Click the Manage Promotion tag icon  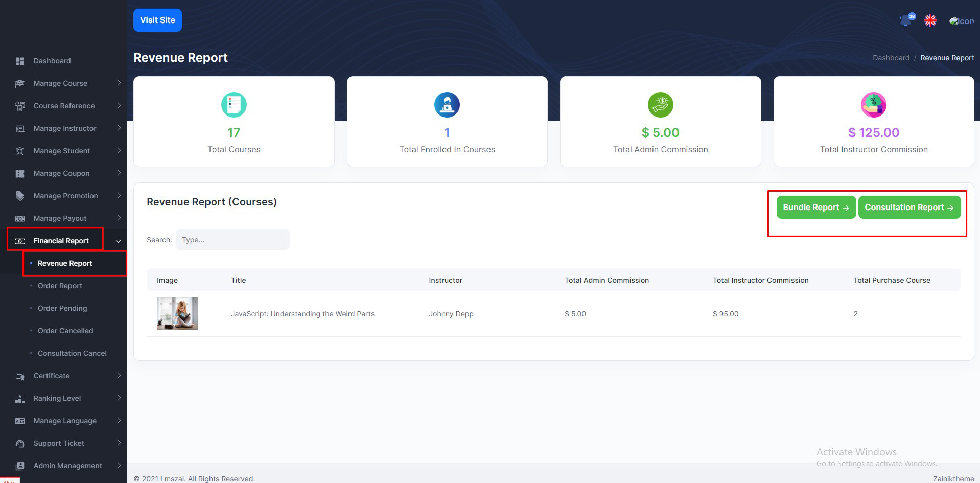20,196
